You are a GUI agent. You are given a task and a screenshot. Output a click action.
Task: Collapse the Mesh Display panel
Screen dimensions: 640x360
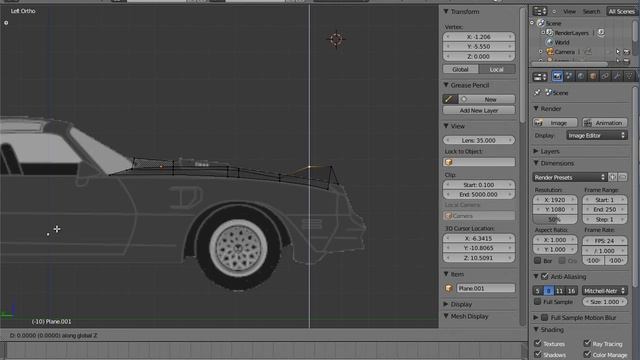[446, 316]
